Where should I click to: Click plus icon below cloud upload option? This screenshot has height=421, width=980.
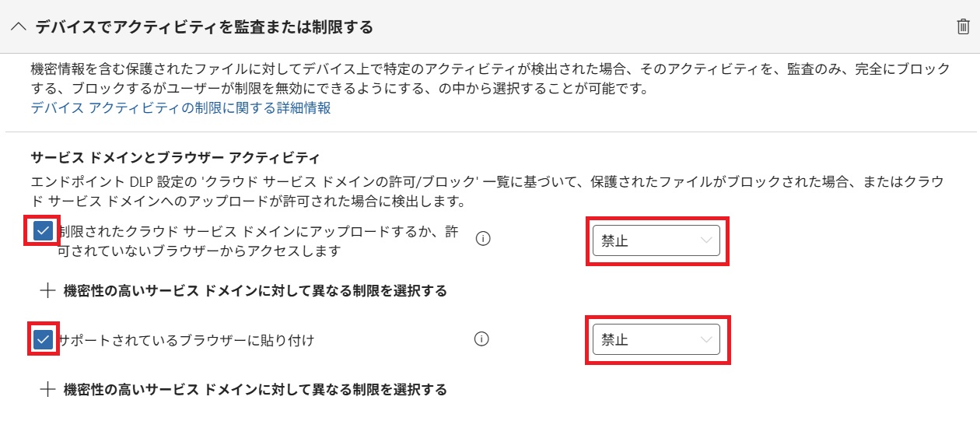click(48, 291)
